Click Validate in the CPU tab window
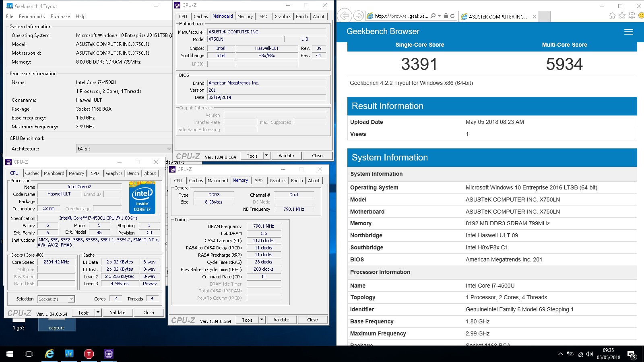This screenshot has width=644, height=362. 118,313
